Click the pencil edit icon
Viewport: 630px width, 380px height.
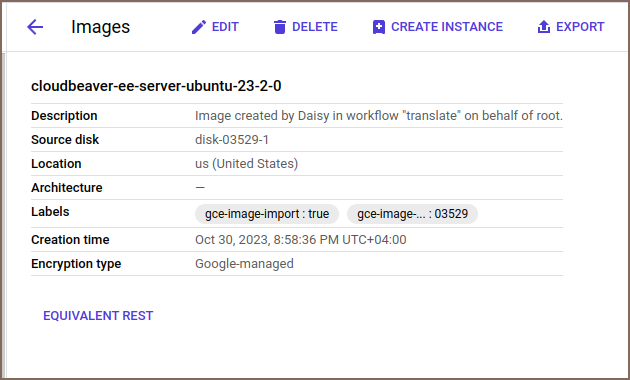[199, 27]
